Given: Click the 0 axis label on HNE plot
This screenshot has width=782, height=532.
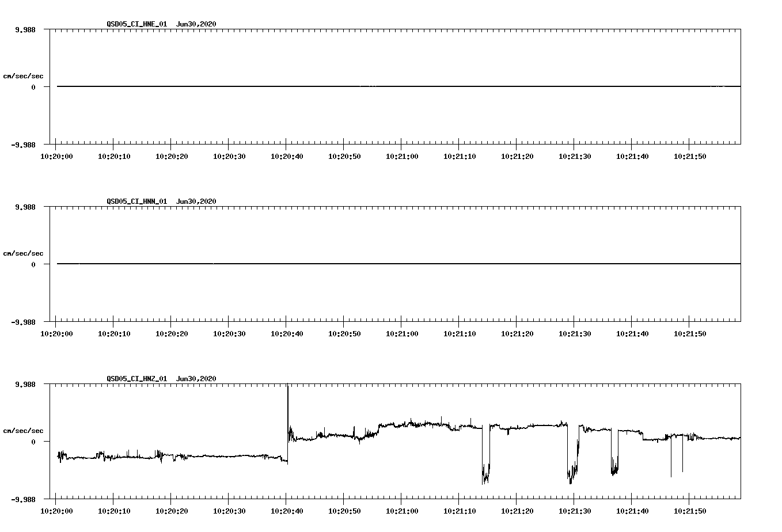Looking at the screenshot, I should tap(33, 87).
